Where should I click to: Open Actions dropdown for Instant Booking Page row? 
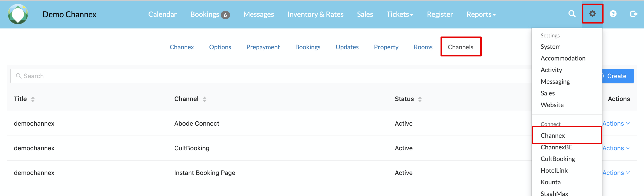tap(616, 173)
